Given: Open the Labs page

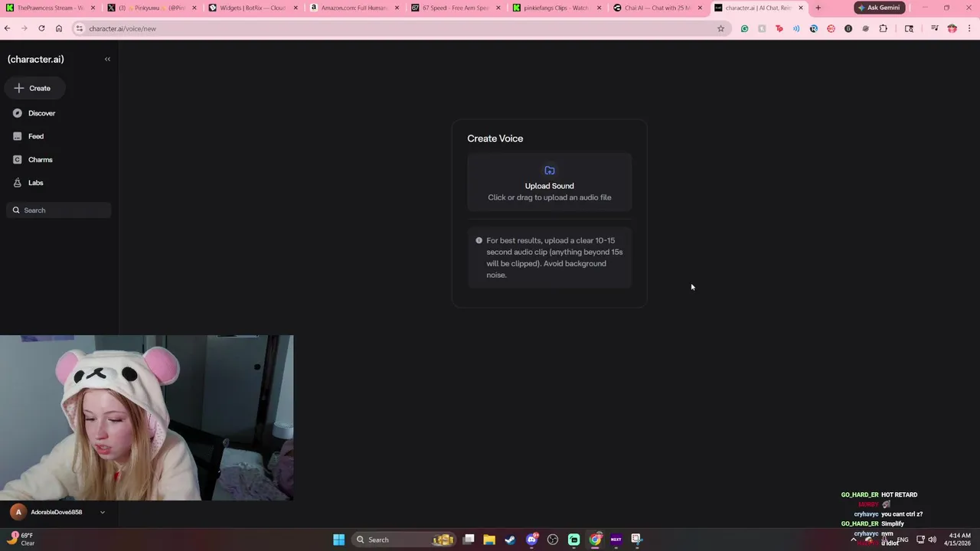Looking at the screenshot, I should 28,183.
